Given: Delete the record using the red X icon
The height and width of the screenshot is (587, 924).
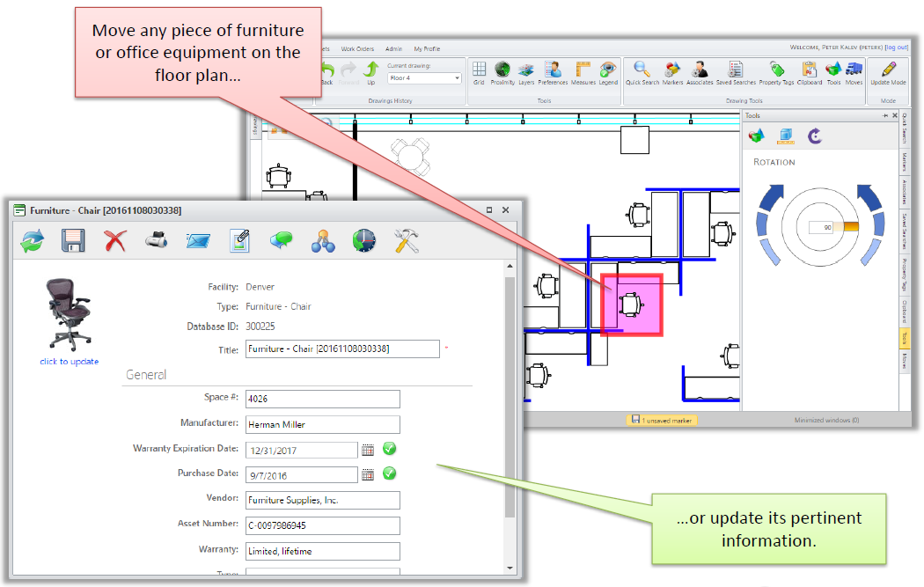Looking at the screenshot, I should tap(115, 241).
